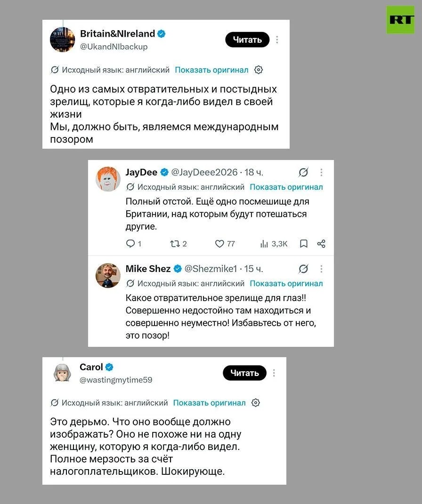This screenshot has height=504, width=422.
Task: Follow Carol with Читать button
Action: tap(245, 373)
